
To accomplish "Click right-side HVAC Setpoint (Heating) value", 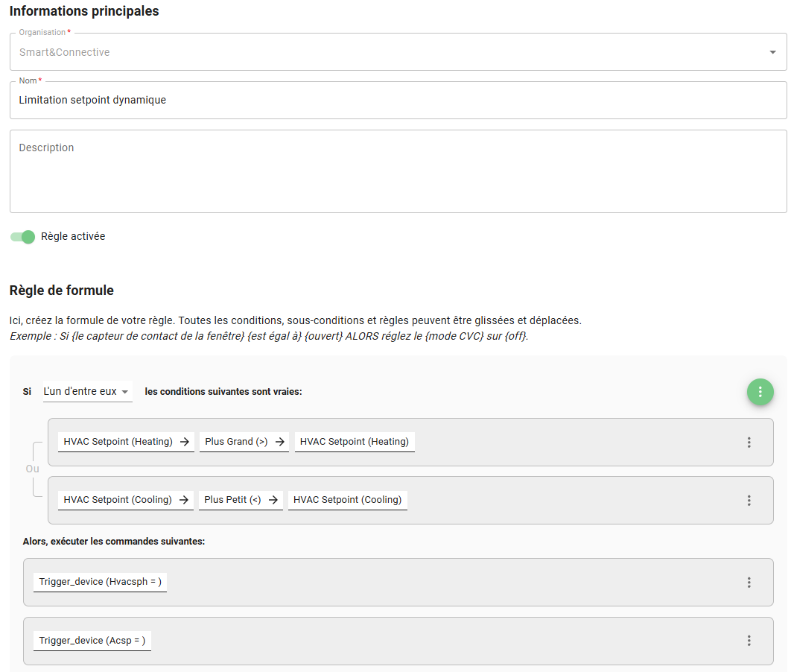I will tap(355, 442).
